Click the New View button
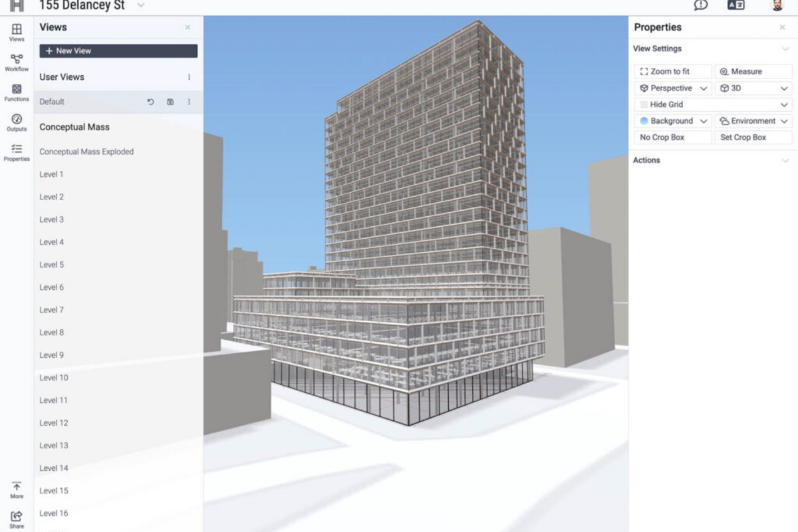 coord(118,51)
